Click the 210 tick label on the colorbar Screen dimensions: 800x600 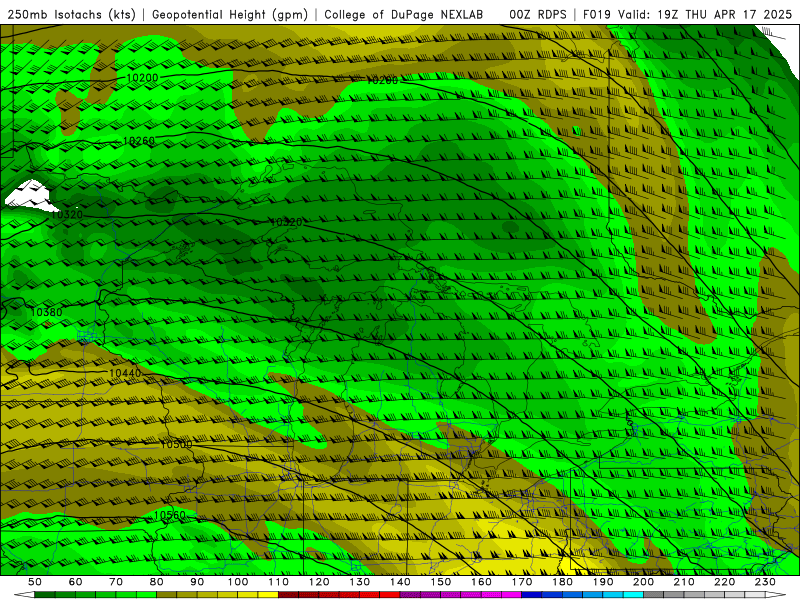coord(684,582)
